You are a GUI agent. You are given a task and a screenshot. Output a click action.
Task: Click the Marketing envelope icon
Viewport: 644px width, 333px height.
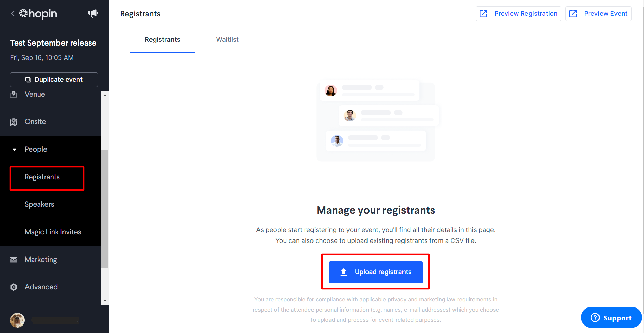pos(14,260)
